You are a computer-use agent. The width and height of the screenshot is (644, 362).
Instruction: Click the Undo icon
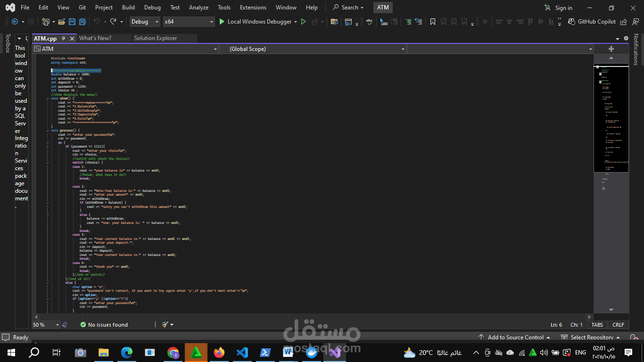coord(97,21)
